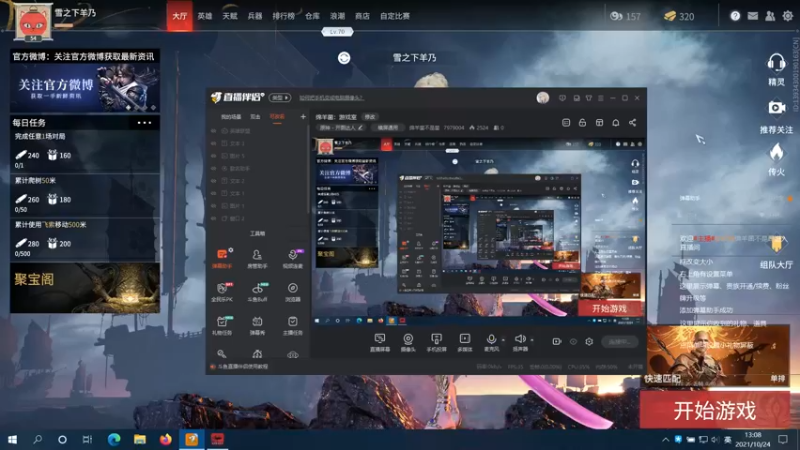Screen dimensions: 800x450
Task: Open the 自定比赛 game tab
Action: click(395, 16)
